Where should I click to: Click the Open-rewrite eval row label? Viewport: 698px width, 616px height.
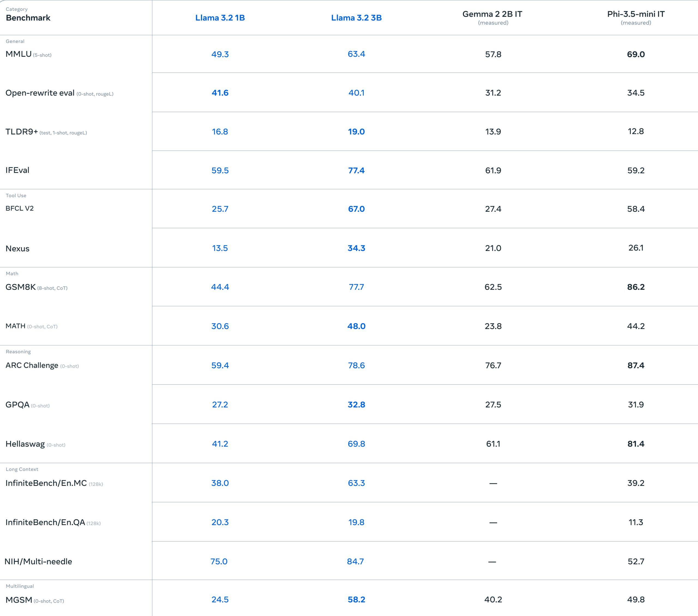click(59, 93)
